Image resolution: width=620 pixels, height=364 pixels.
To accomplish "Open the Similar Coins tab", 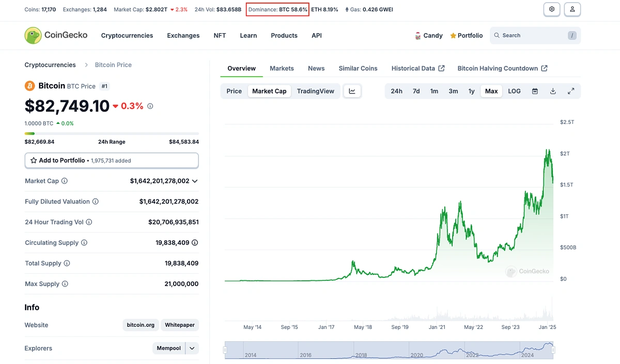I will pos(358,68).
